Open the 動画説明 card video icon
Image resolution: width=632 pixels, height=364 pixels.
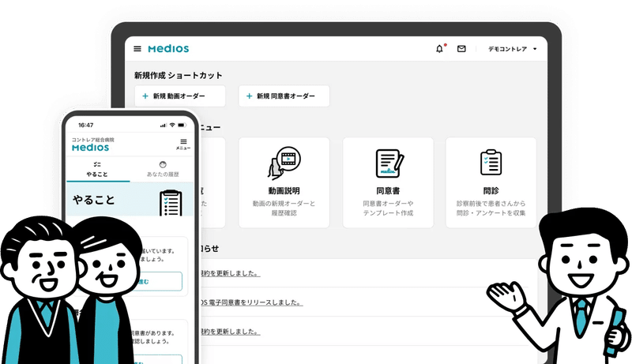[284, 163]
